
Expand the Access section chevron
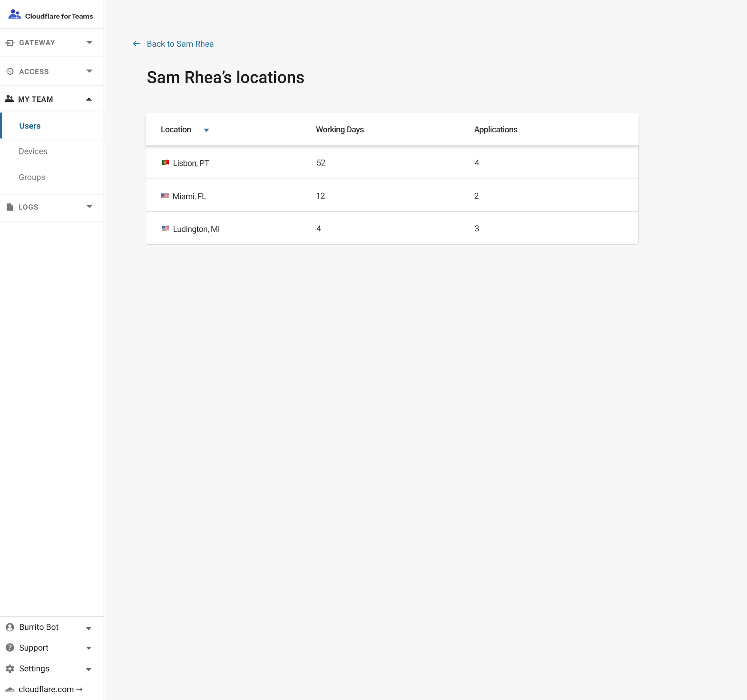point(89,71)
